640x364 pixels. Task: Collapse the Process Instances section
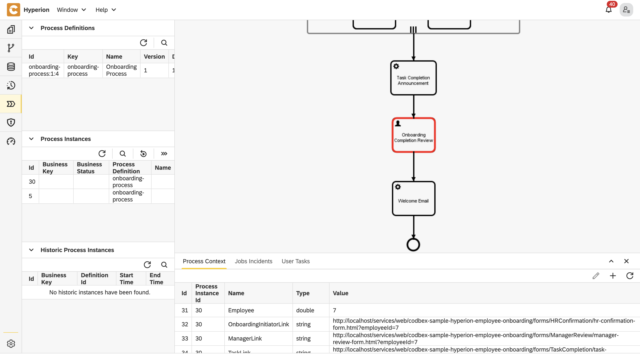(31, 139)
